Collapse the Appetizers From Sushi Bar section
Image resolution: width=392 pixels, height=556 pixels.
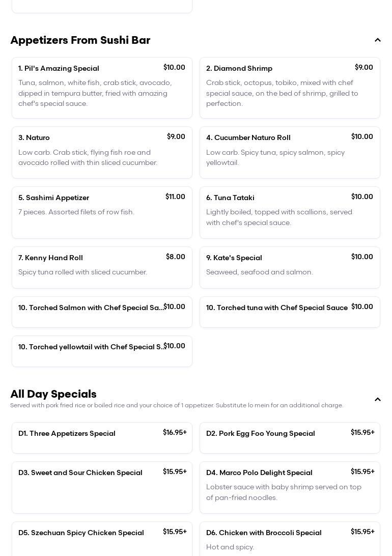[x=377, y=40]
